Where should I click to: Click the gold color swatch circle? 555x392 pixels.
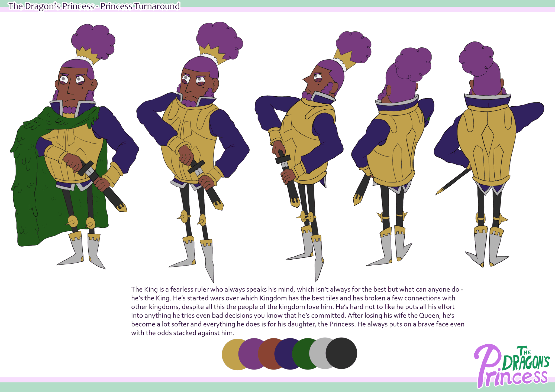[230, 355]
